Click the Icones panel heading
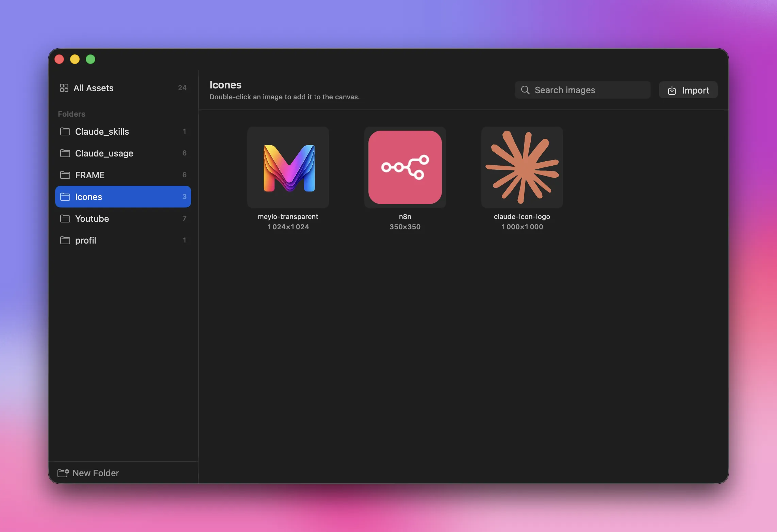This screenshot has height=532, width=777. click(226, 85)
